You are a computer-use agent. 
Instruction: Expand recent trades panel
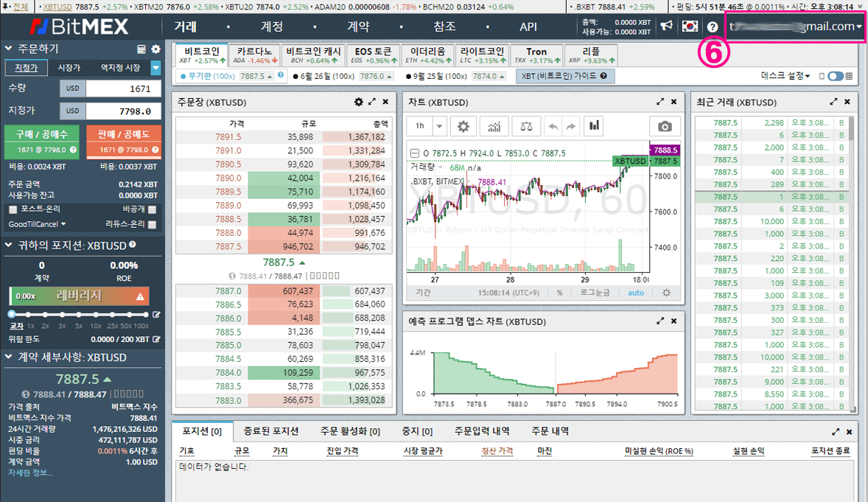(x=833, y=102)
